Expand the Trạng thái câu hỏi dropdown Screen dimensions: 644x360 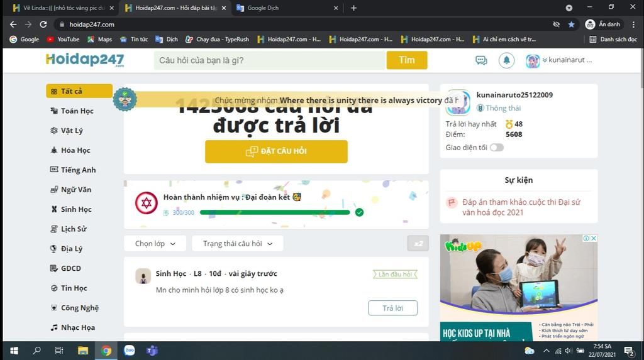click(237, 243)
